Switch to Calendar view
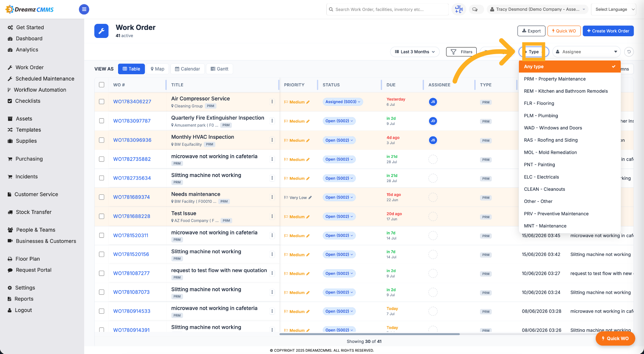The width and height of the screenshot is (644, 354). [x=187, y=69]
